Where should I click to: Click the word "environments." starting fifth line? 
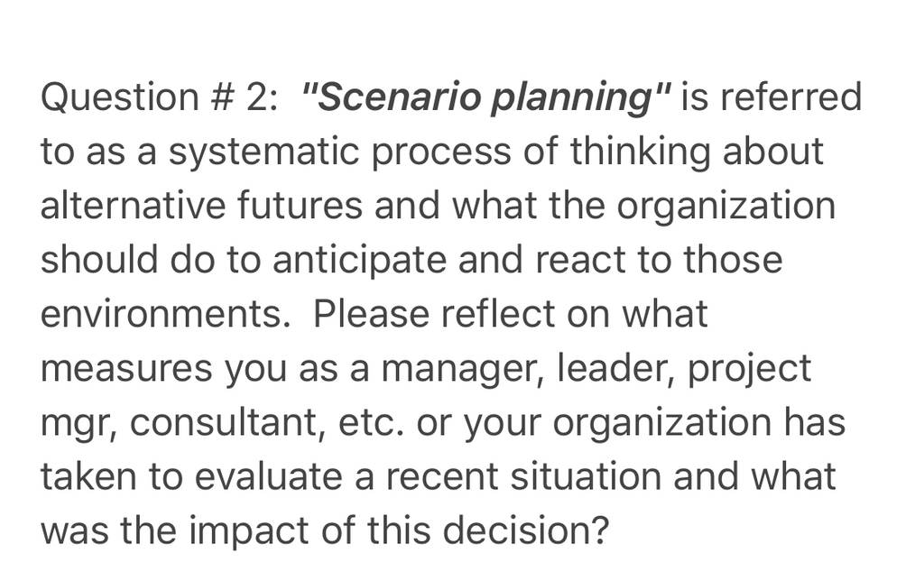[x=166, y=314]
